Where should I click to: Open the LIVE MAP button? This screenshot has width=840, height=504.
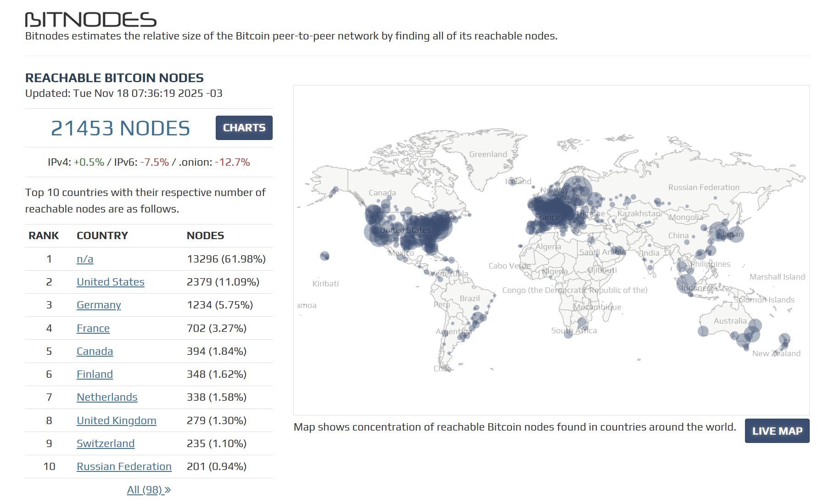pos(777,431)
